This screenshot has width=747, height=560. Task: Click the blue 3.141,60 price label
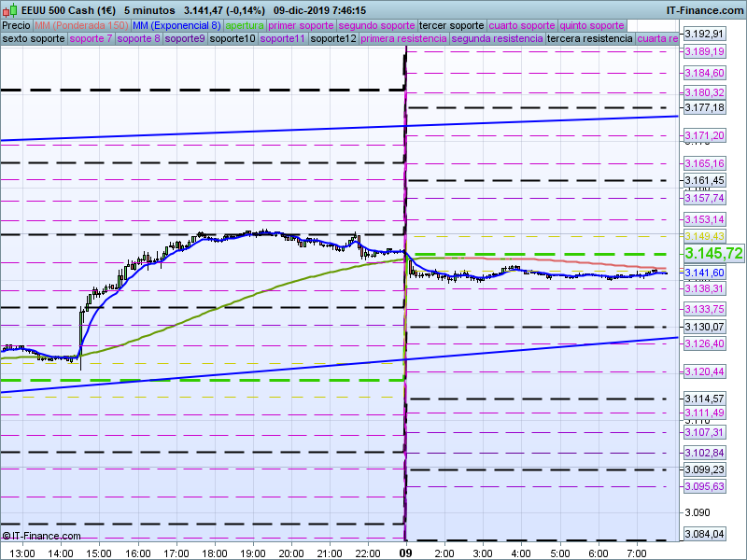(x=704, y=273)
